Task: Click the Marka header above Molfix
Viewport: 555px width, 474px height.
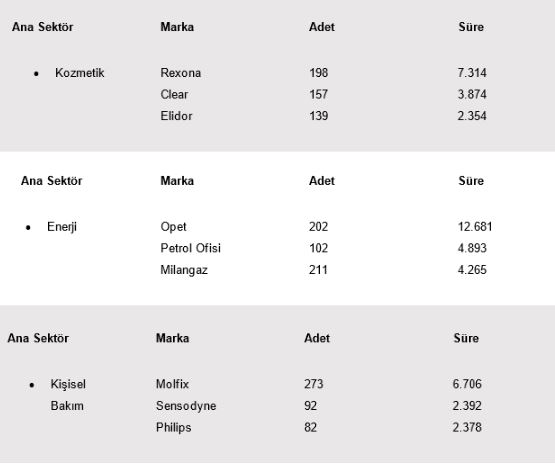Action: click(172, 338)
